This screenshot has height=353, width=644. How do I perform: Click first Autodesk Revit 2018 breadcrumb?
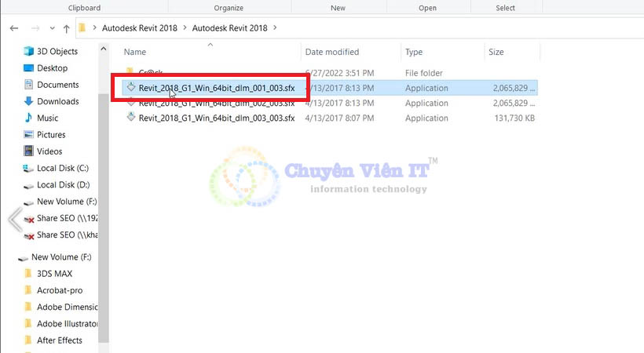click(140, 28)
